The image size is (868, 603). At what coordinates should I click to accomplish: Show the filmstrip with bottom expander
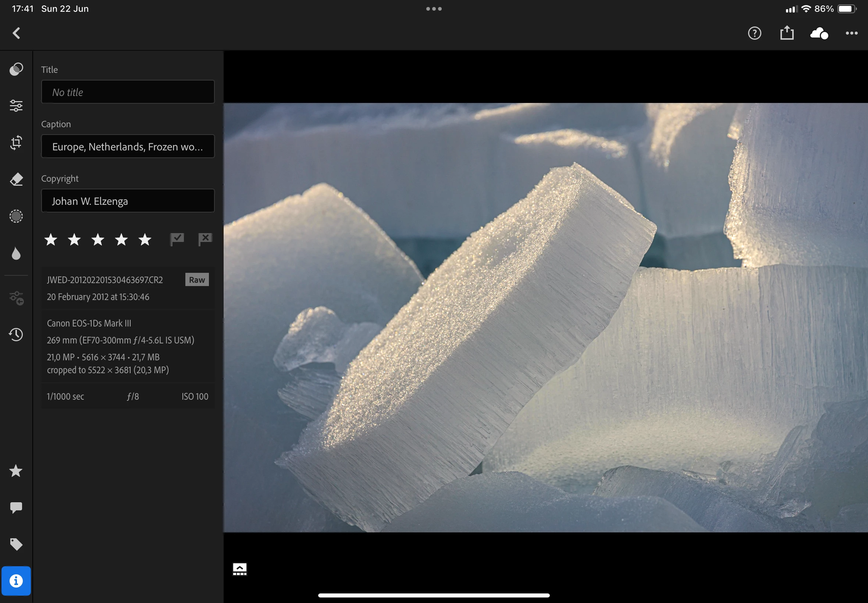[x=239, y=569]
